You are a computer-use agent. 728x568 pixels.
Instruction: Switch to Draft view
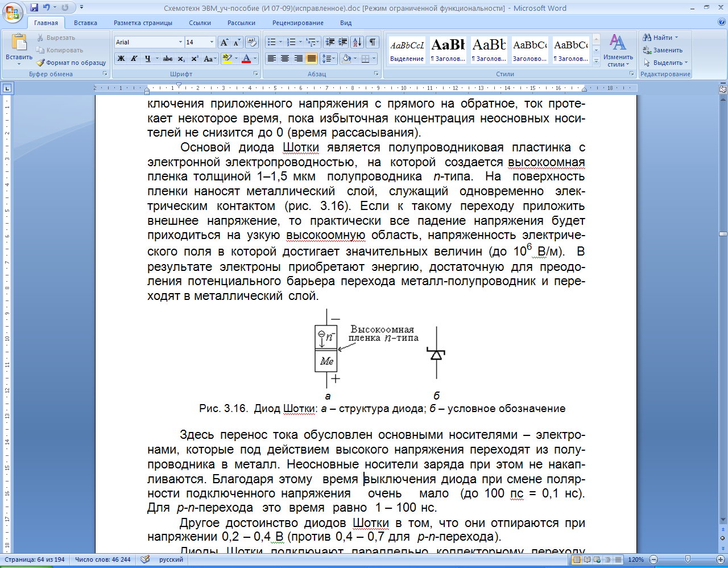click(618, 560)
